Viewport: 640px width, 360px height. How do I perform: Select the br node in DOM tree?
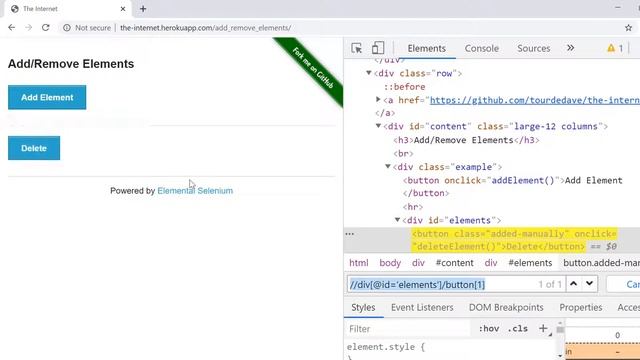(x=403, y=153)
